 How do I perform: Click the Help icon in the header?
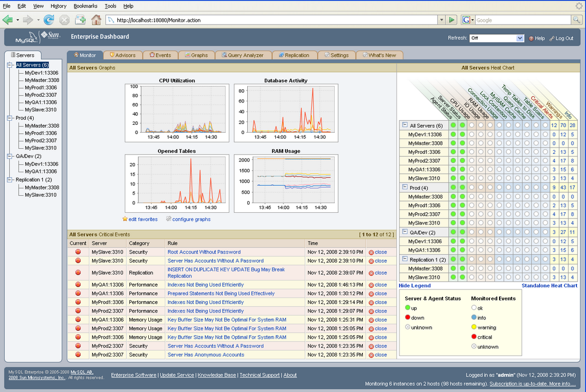coord(531,38)
